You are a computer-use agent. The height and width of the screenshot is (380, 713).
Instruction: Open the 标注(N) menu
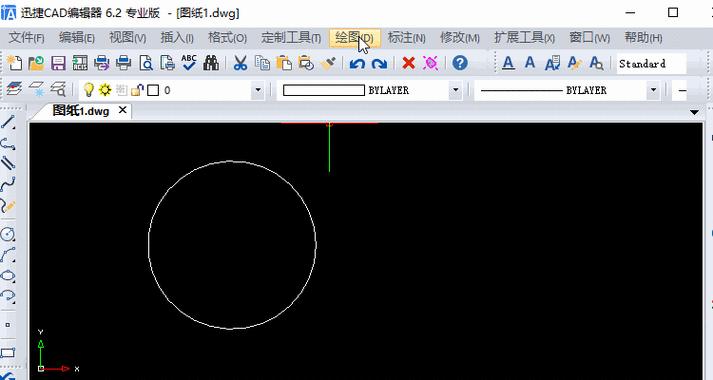[407, 38]
